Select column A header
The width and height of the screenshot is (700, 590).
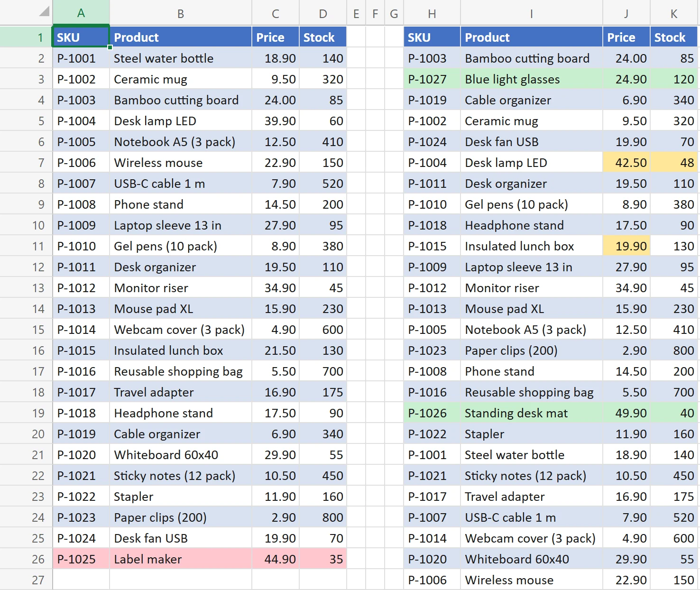[x=81, y=13]
